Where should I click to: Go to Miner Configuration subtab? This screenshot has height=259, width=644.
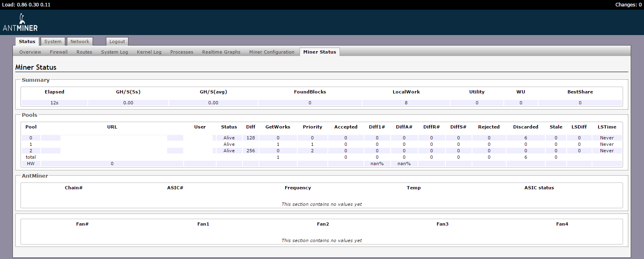point(272,52)
